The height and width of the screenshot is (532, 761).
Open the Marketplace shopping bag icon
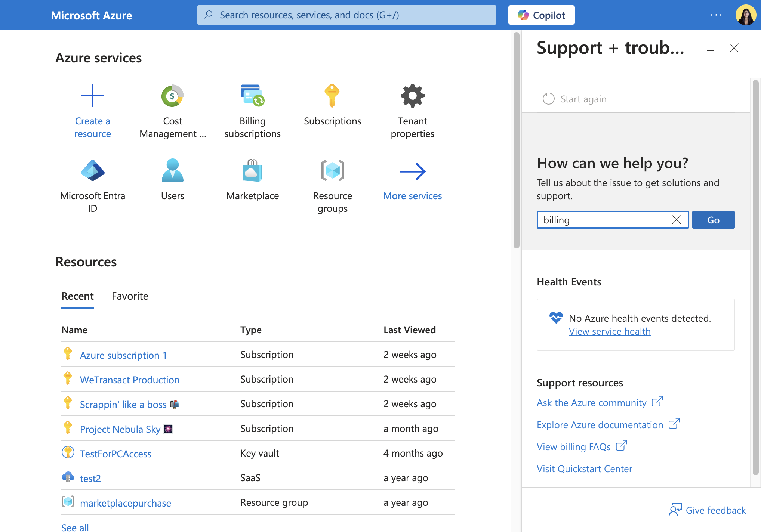pos(252,170)
